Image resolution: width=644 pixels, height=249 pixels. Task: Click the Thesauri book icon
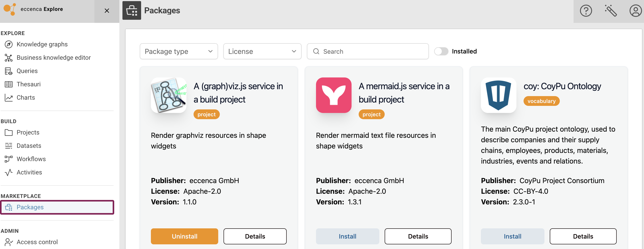(8, 84)
